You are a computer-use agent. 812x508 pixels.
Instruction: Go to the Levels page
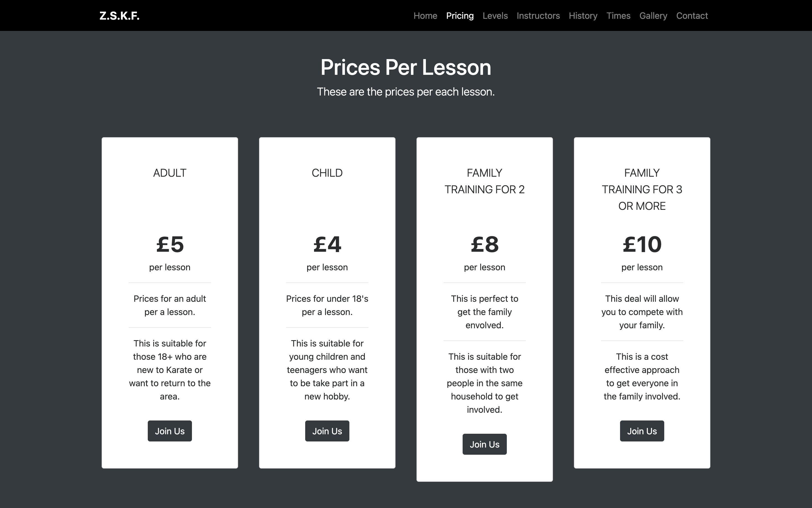(495, 16)
